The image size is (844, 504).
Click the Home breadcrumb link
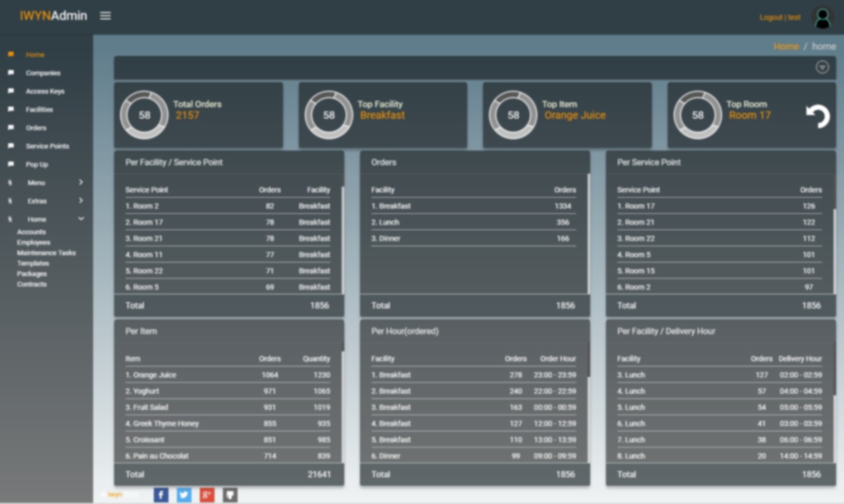pyautogui.click(x=786, y=47)
